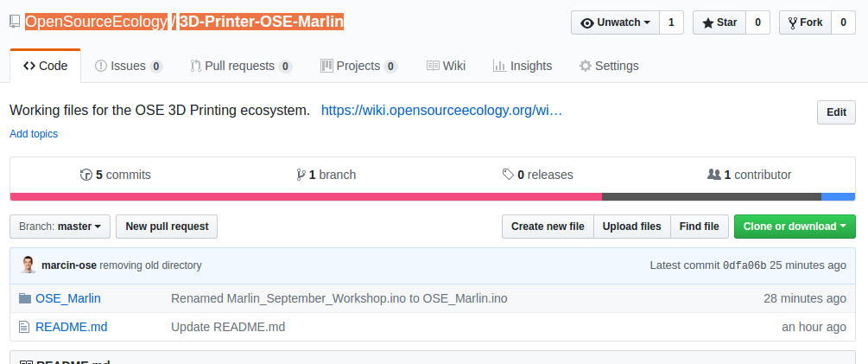This screenshot has height=364, width=868.
Task: Open the Pull requests tab
Action: pos(241,66)
